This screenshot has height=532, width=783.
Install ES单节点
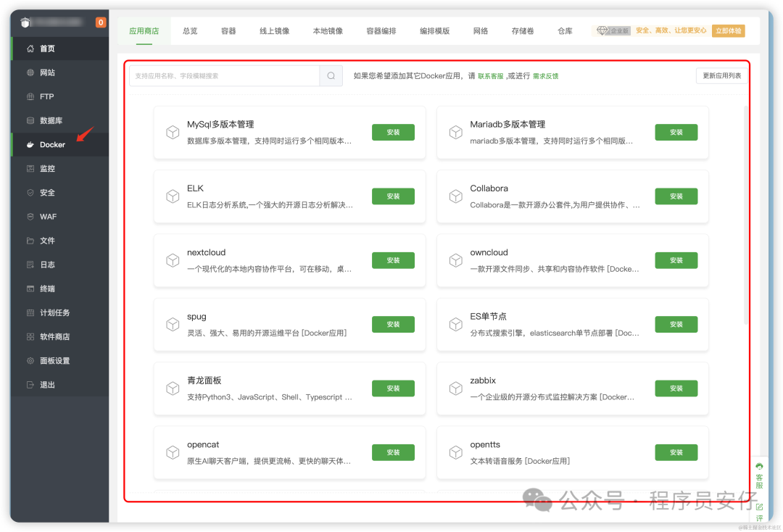click(676, 325)
